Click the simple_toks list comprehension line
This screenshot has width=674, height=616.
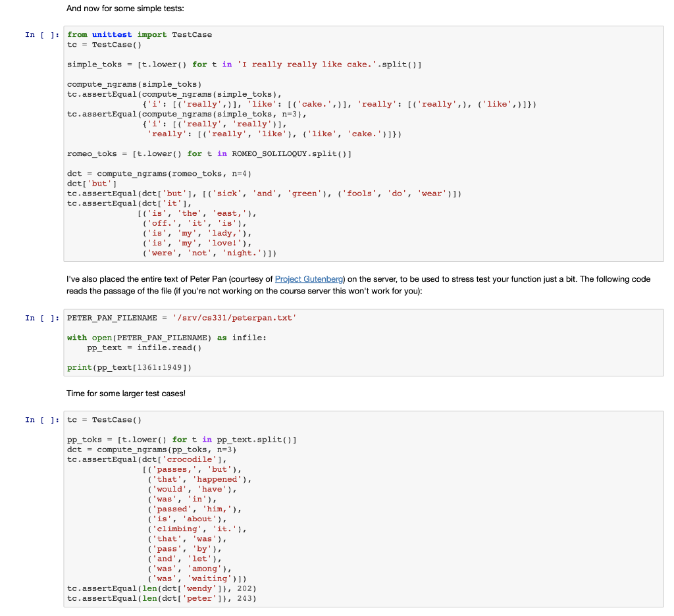tap(244, 64)
